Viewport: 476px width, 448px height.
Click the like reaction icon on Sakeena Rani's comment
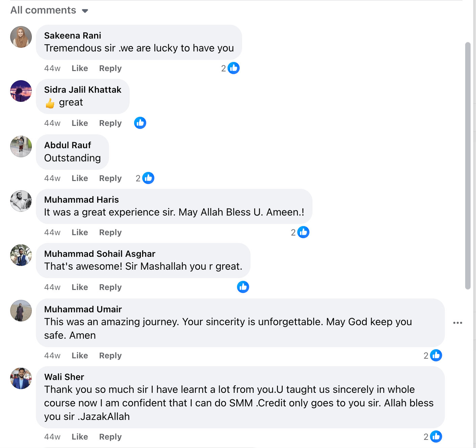(234, 68)
